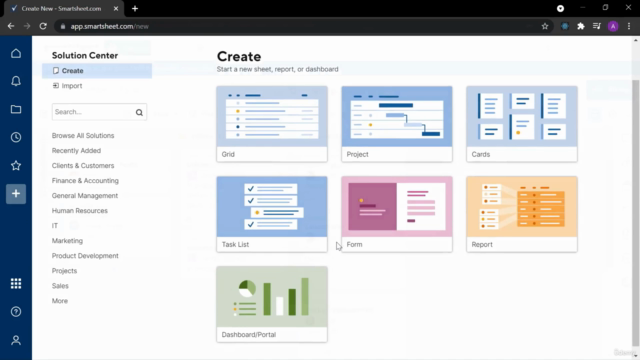
Task: Click the Import arrow icon
Action: point(56,85)
